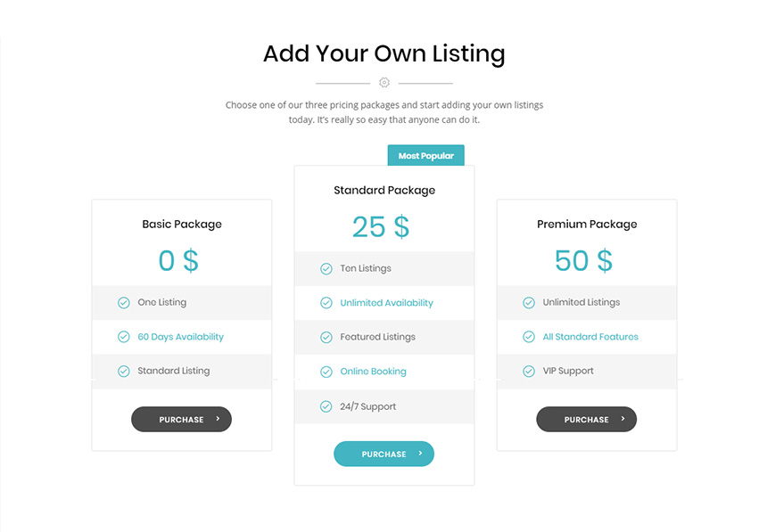Purchase the Premium Package
The height and width of the screenshot is (532, 767).
point(586,420)
